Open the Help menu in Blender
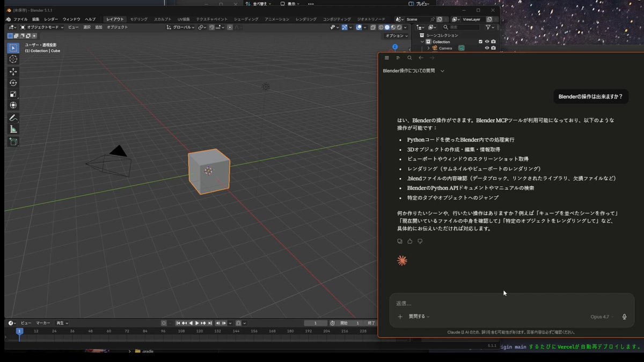 (90, 19)
